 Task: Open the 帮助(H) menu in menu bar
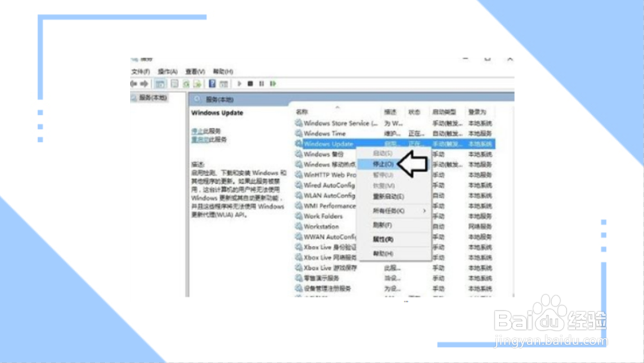point(223,72)
